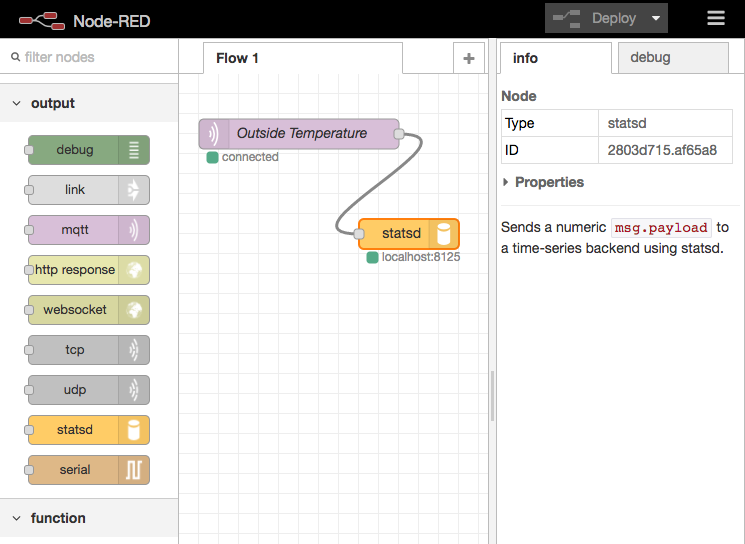Click the Type value statsd in info
The image size is (745, 544).
click(x=627, y=124)
